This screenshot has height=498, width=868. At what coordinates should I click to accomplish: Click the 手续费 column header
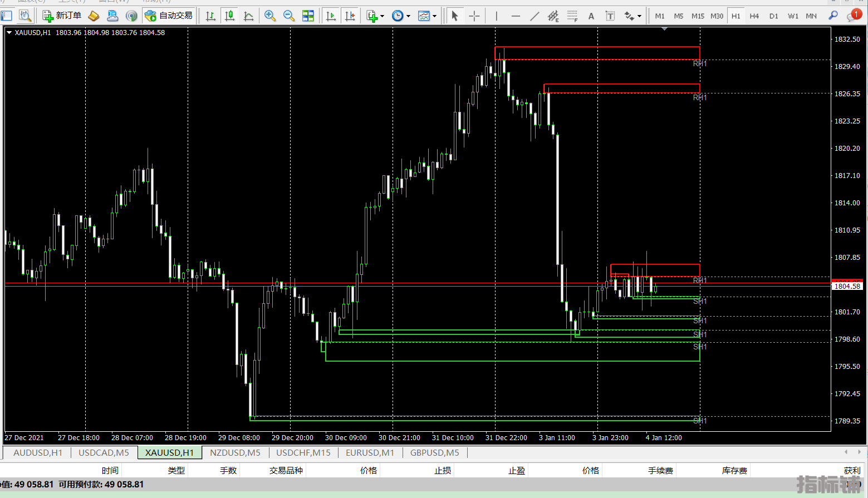(x=660, y=471)
